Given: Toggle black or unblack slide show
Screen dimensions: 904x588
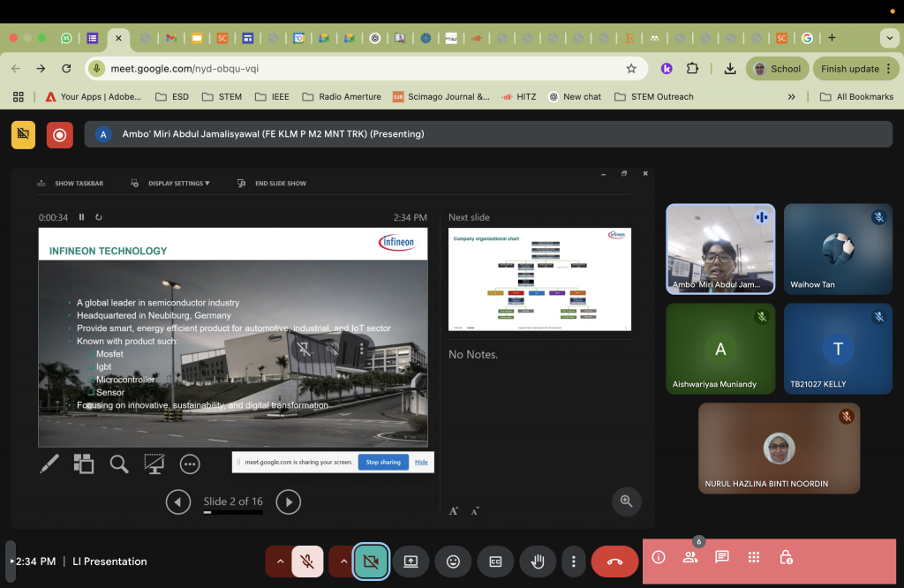Looking at the screenshot, I should pos(154,464).
